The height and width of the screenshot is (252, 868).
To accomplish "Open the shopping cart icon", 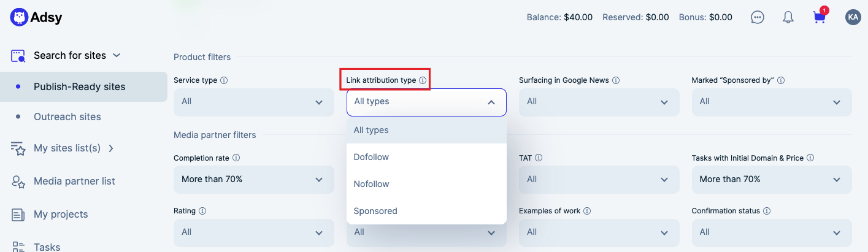I will click(x=820, y=17).
